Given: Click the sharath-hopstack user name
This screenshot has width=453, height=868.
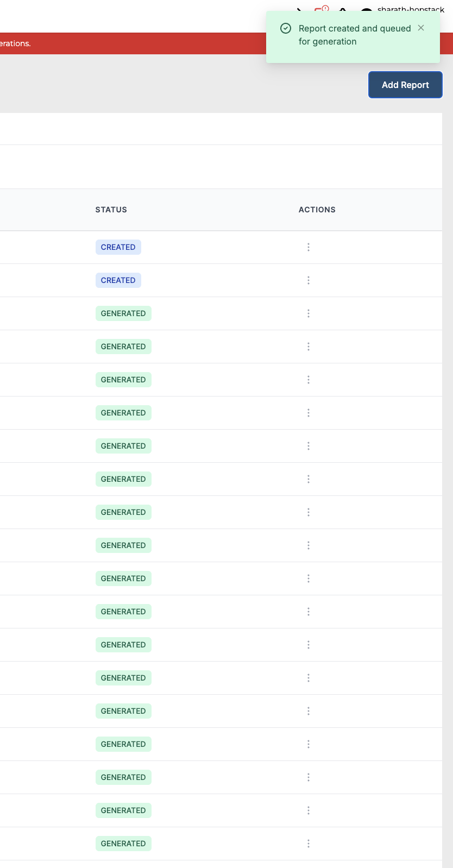Looking at the screenshot, I should coord(411,9).
